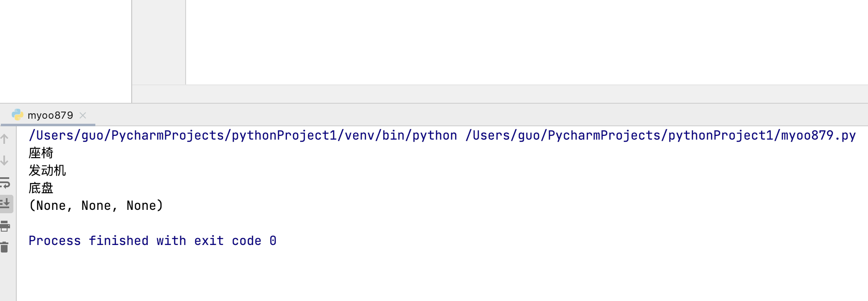The height and width of the screenshot is (301, 868).
Task: Click the empty left panel above the tabs
Action: coord(66,51)
